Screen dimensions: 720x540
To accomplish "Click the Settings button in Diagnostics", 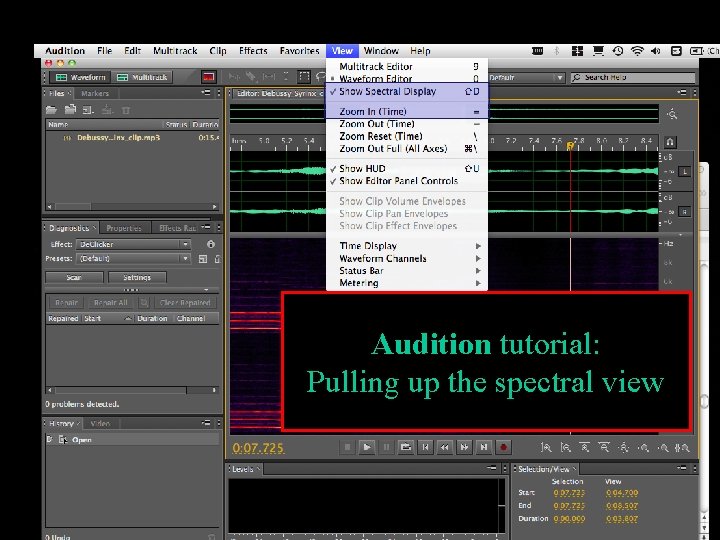I will [x=137, y=277].
